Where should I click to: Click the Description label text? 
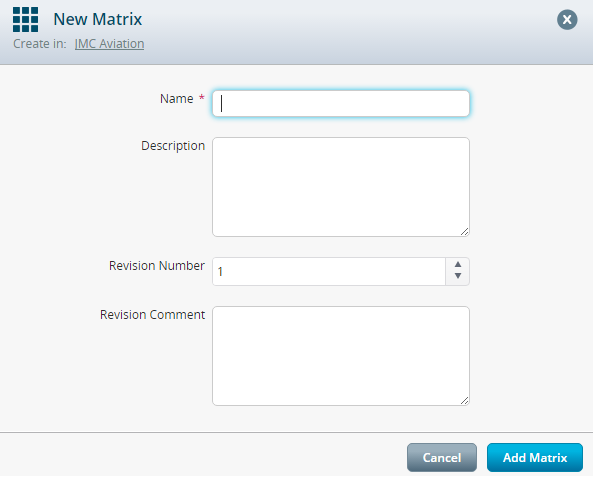[x=173, y=146]
